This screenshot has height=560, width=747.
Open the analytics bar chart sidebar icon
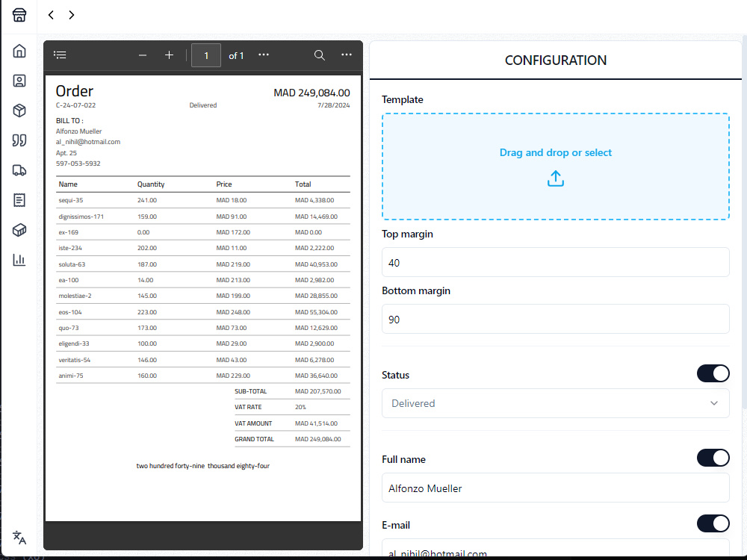tap(19, 259)
